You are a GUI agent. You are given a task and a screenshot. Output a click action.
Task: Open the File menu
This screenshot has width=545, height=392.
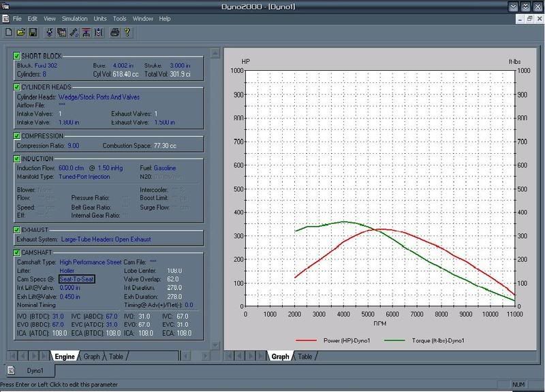point(17,19)
